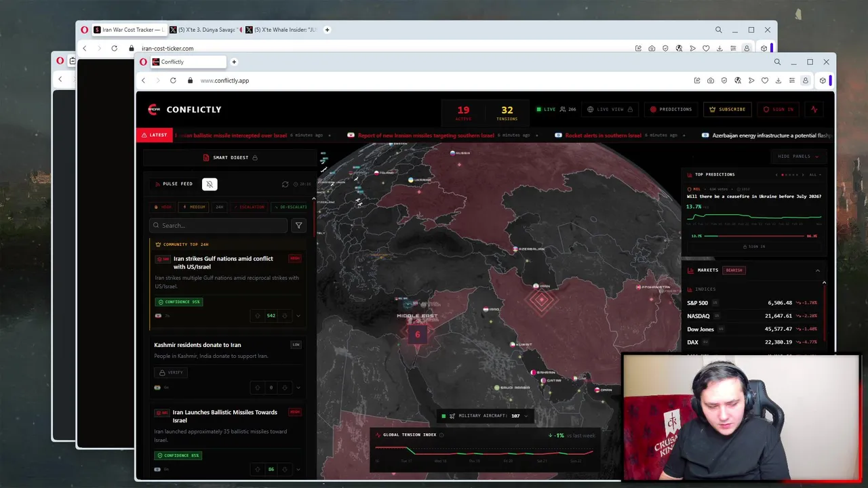Image resolution: width=868 pixels, height=488 pixels.
Task: Upvote the Iran Launches Ballistic Missiles story
Action: 257,469
